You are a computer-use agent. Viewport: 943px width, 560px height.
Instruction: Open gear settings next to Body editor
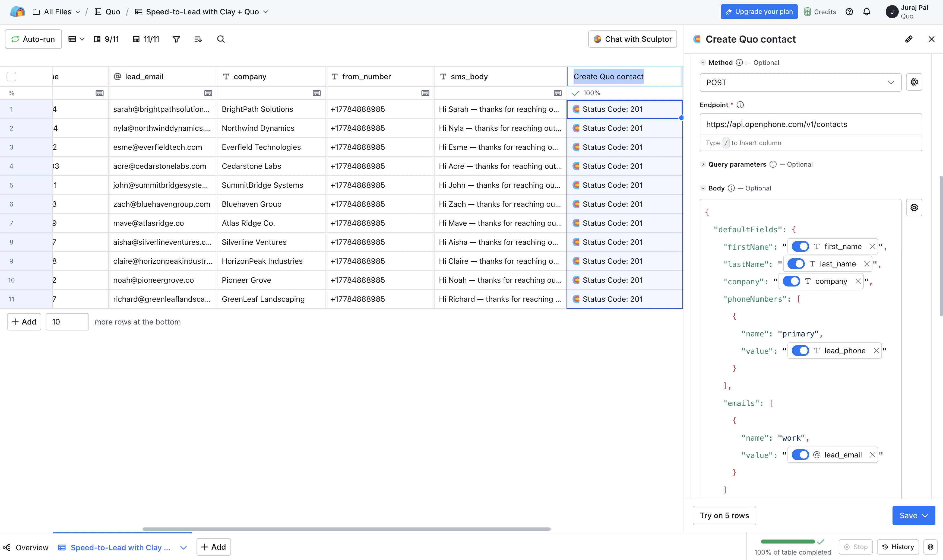[x=914, y=208]
